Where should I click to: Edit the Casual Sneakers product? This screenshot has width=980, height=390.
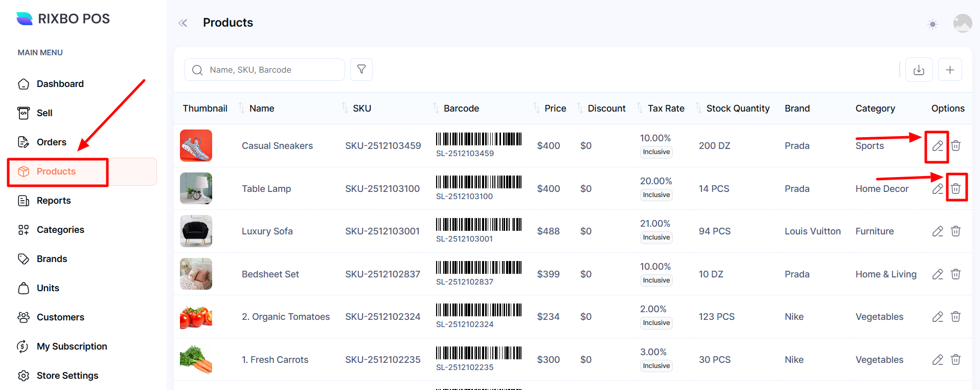tap(937, 146)
